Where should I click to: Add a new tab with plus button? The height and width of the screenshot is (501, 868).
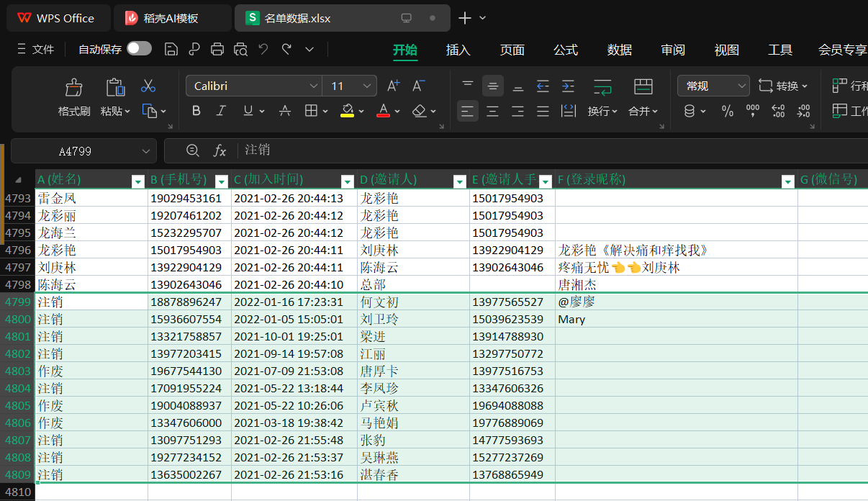(465, 18)
